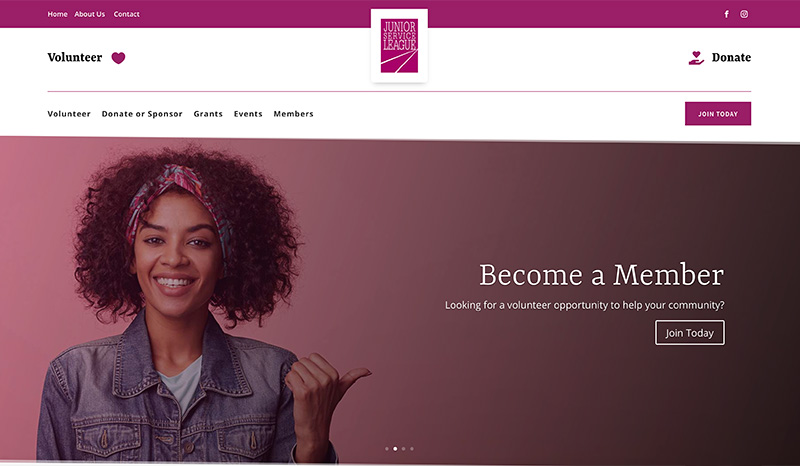Click the large Donate heading link
The image size is (800, 466).
pos(731,58)
